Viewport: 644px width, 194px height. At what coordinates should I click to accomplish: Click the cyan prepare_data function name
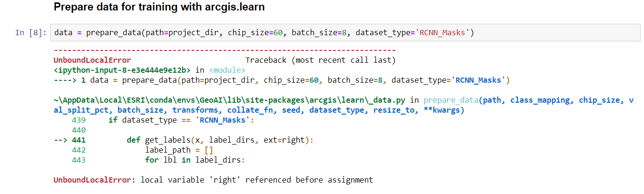coord(451,100)
